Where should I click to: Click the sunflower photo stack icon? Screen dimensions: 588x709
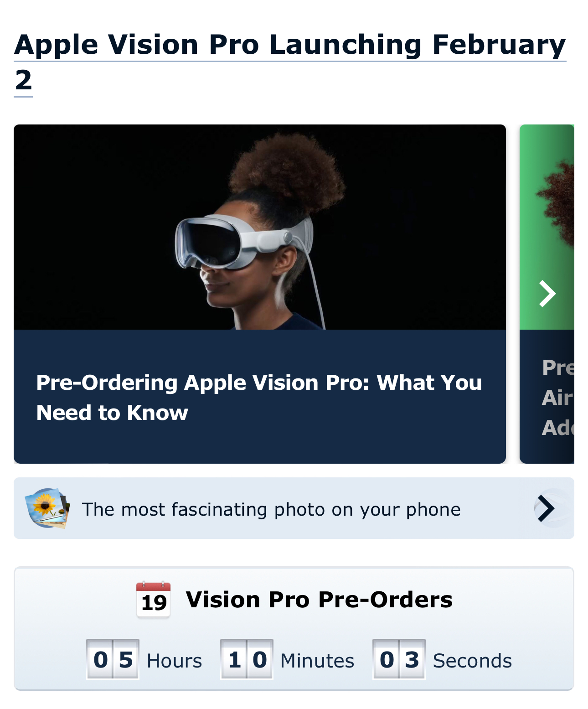pos(47,508)
